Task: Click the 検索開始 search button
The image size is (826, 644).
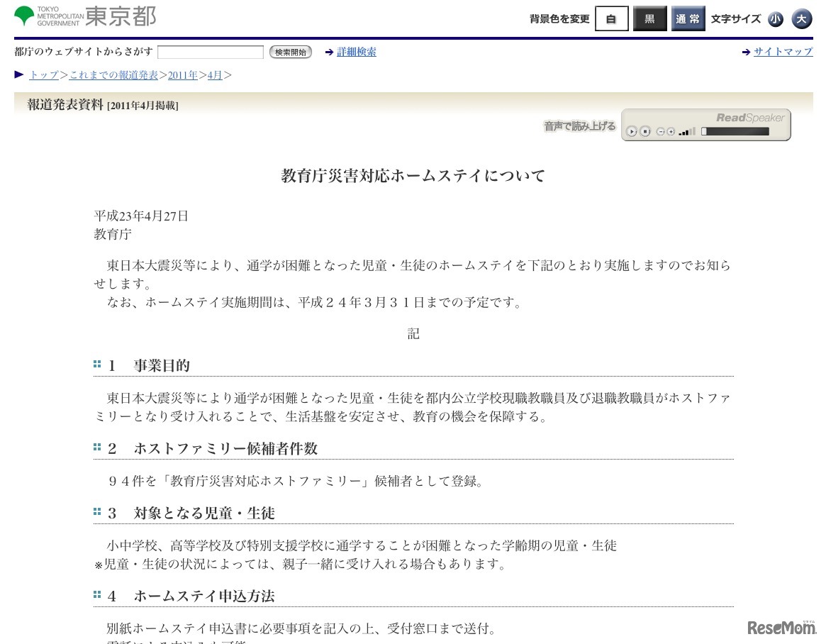Action: pyautogui.click(x=290, y=52)
